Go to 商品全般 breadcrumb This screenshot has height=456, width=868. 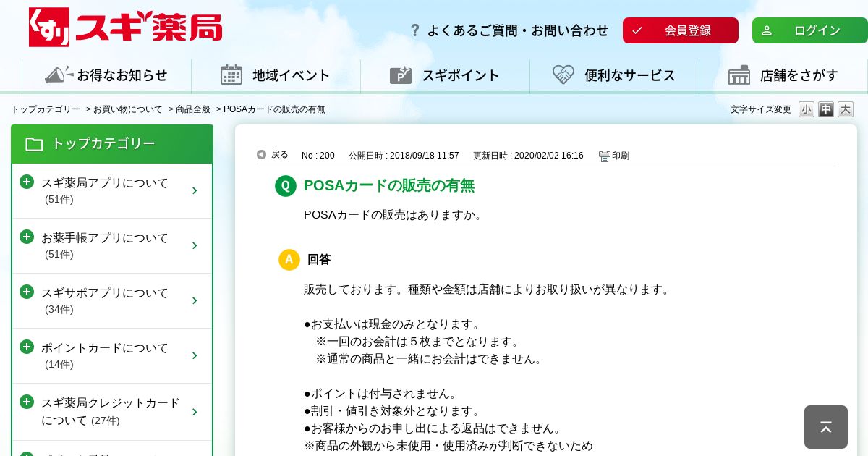point(193,109)
